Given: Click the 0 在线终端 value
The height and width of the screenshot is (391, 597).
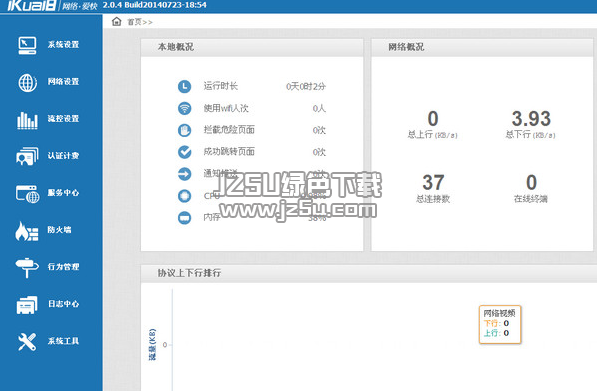Looking at the screenshot, I should click(531, 183).
